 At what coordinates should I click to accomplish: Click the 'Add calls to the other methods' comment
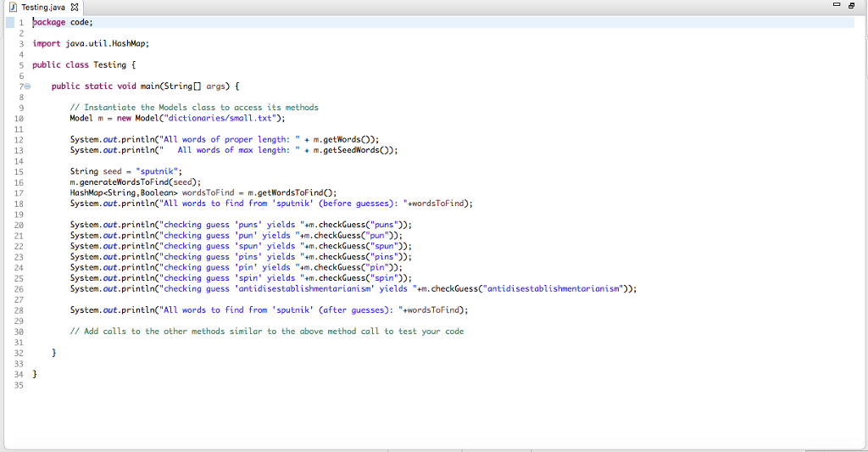click(267, 331)
